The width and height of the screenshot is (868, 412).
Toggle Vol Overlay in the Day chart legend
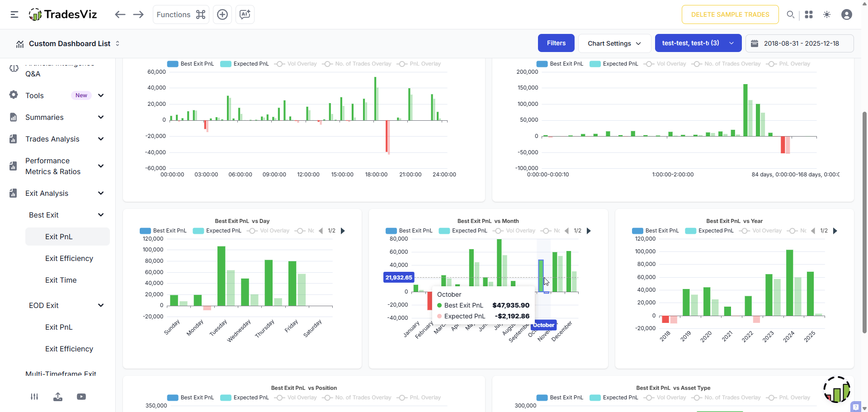point(268,231)
